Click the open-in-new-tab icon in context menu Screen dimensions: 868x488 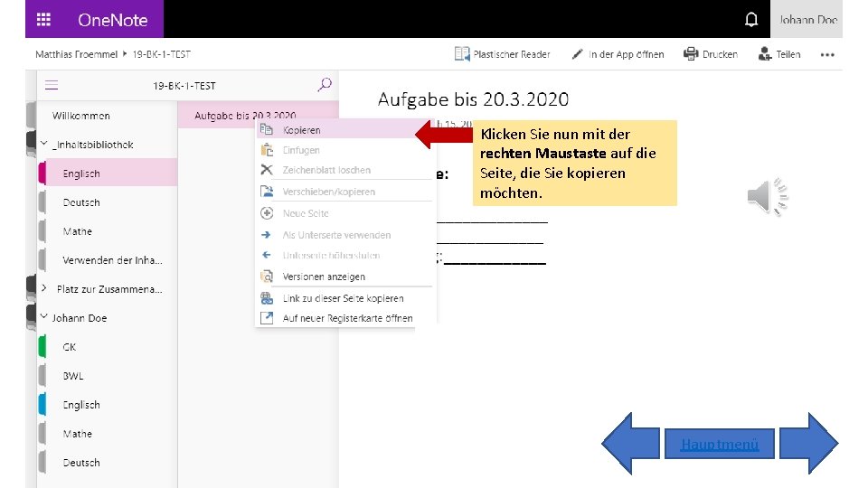tap(267, 318)
